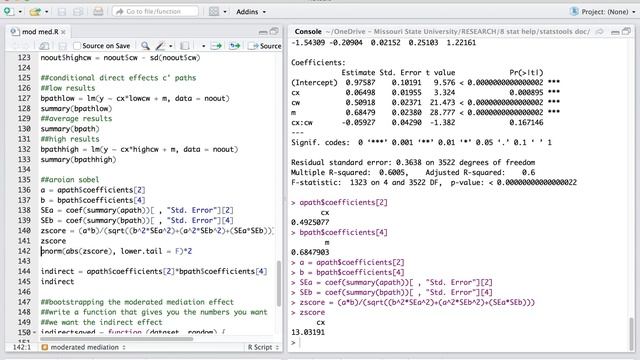Close the mod med.R tab

click(x=64, y=32)
